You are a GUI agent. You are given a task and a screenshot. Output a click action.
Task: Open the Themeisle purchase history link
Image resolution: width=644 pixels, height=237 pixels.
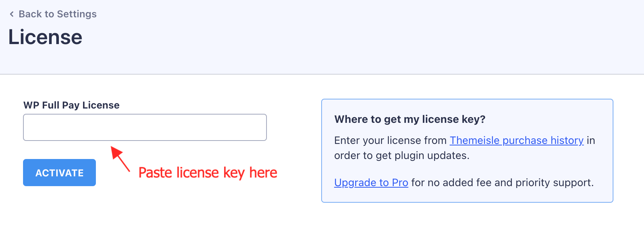coord(516,141)
